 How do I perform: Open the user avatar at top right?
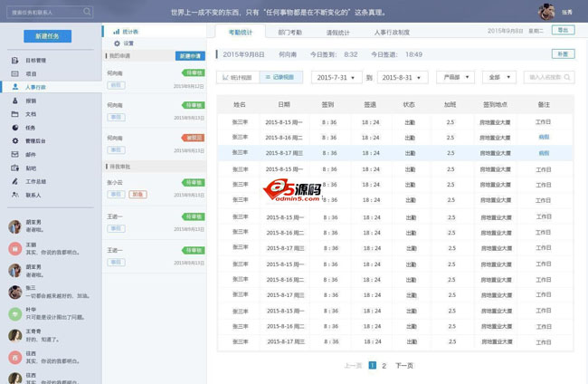pyautogui.click(x=546, y=12)
